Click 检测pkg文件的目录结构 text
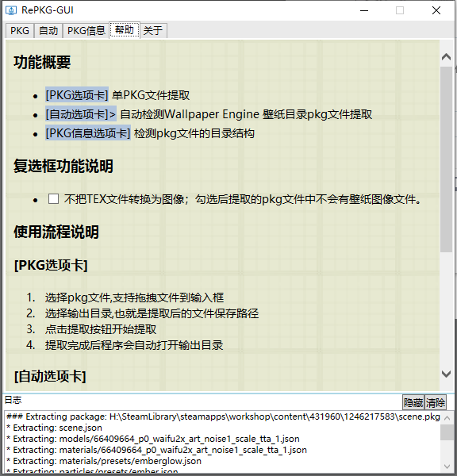The image size is (457, 476). (x=194, y=133)
